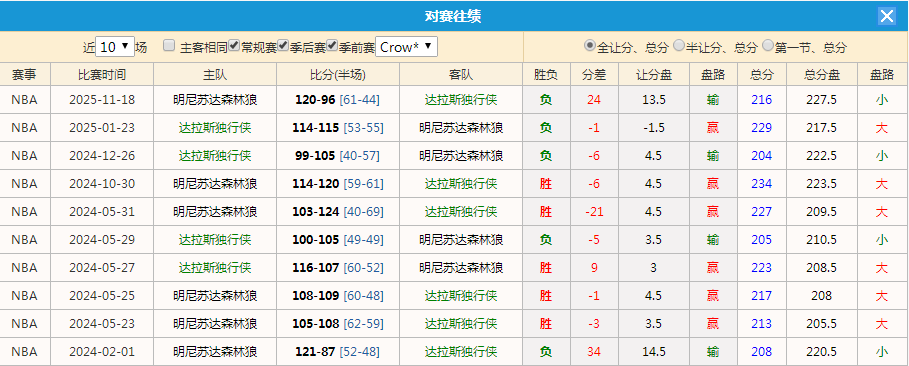Click total line 205.5
The image size is (909, 366).
822,324
